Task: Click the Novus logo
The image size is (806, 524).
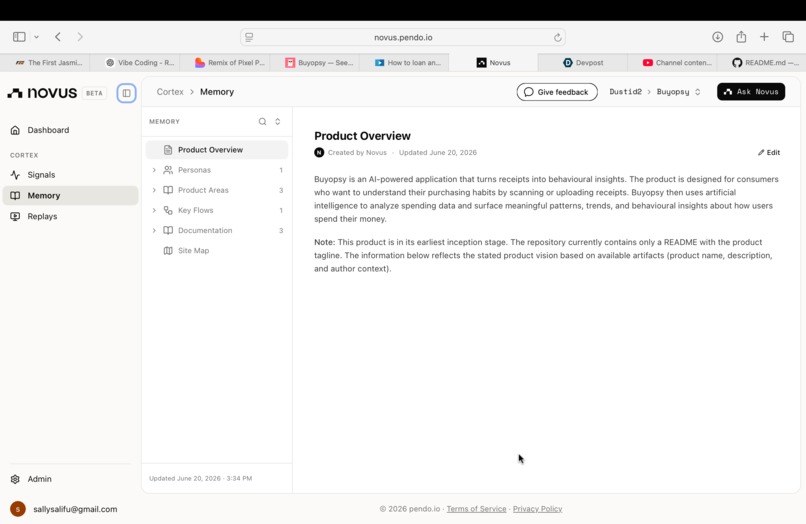Action: [42, 93]
